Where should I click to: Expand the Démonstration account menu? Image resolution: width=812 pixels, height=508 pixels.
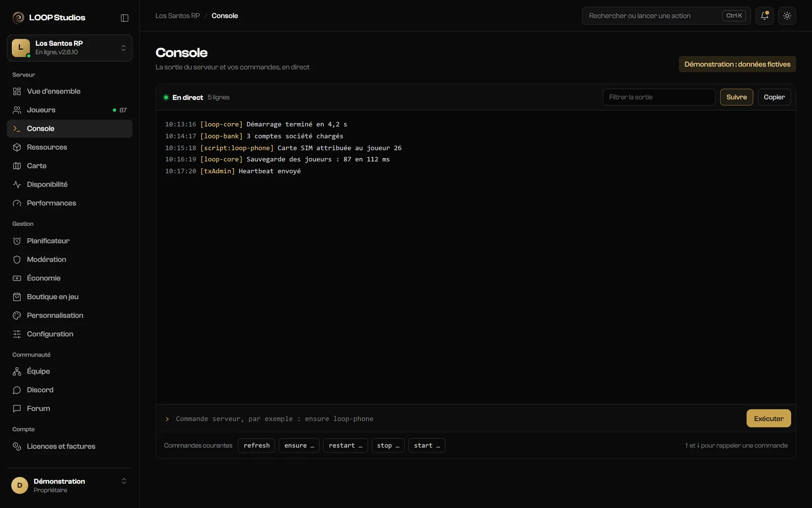pos(70,485)
